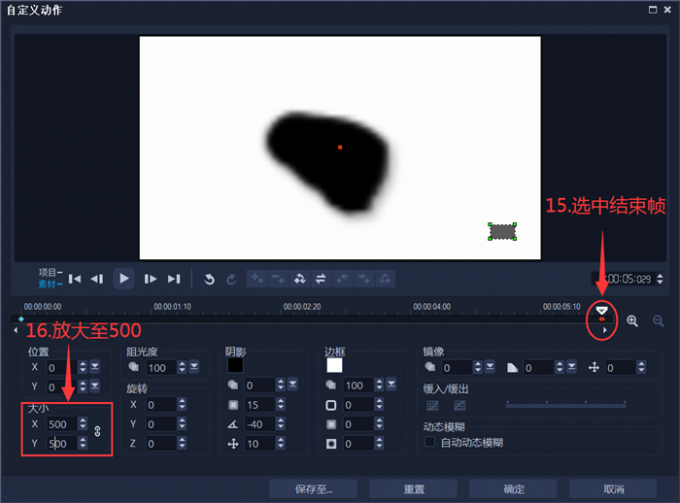Select the grey mini navigation rectangle

502,232
